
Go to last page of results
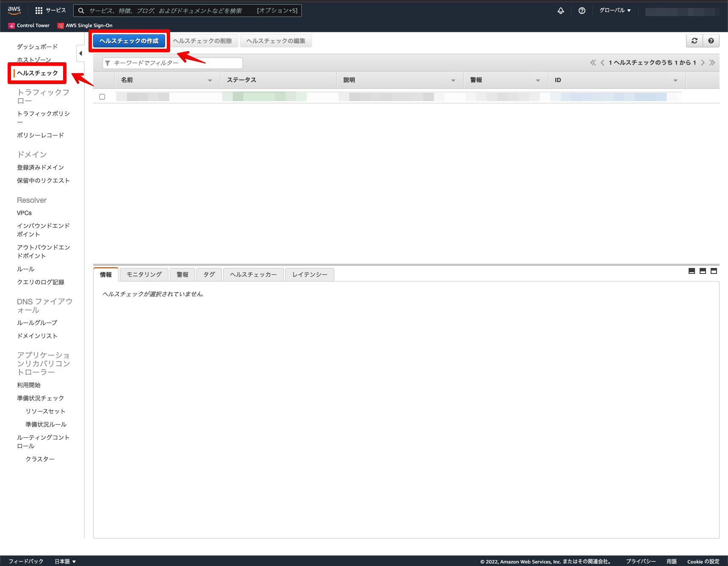712,63
